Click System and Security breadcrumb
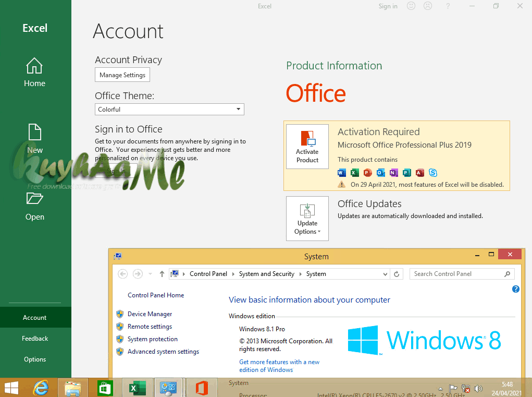532x397 pixels. tap(267, 274)
